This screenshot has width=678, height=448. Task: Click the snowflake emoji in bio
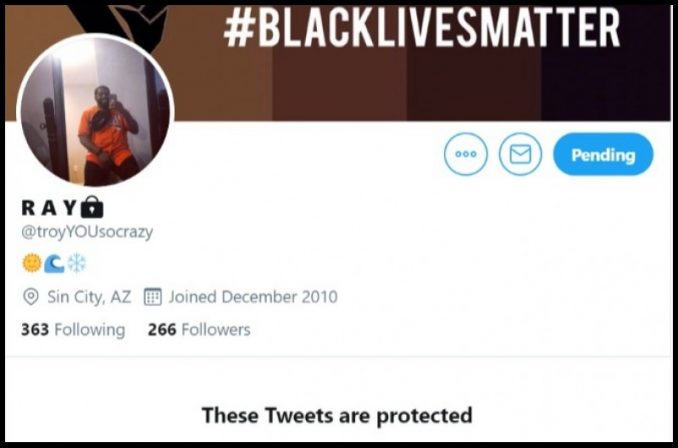click(x=77, y=263)
